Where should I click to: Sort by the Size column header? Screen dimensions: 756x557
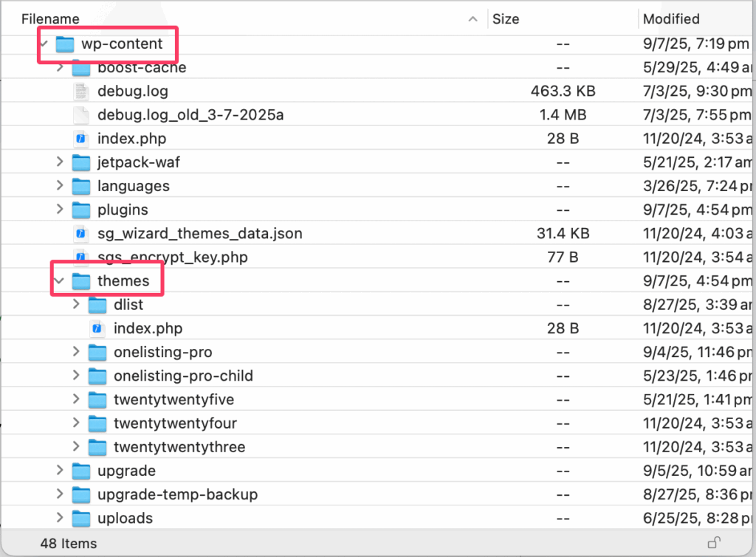click(x=506, y=19)
